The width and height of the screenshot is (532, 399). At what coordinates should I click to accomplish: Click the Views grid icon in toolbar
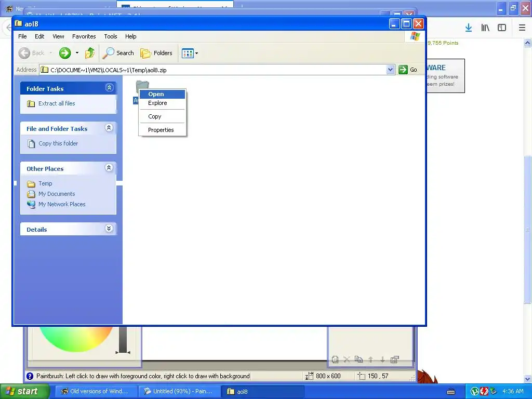point(188,53)
